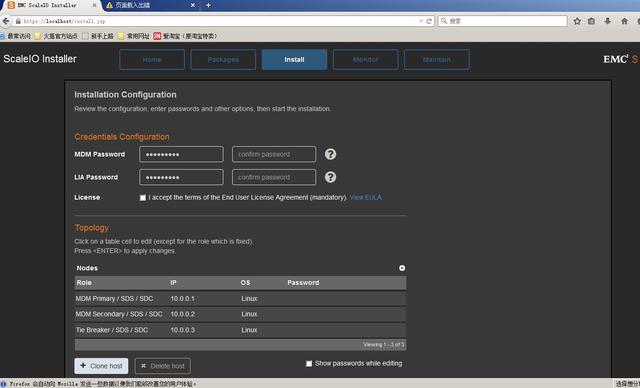Click the browser back arrow

click(x=5, y=21)
